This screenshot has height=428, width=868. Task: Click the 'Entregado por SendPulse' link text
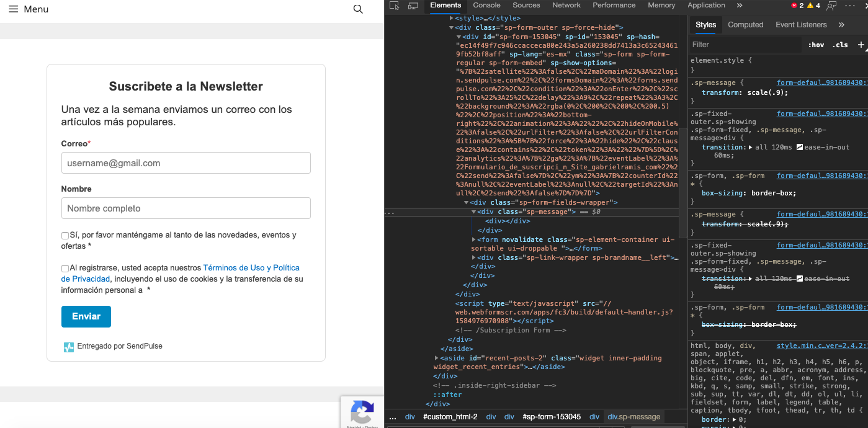point(120,346)
